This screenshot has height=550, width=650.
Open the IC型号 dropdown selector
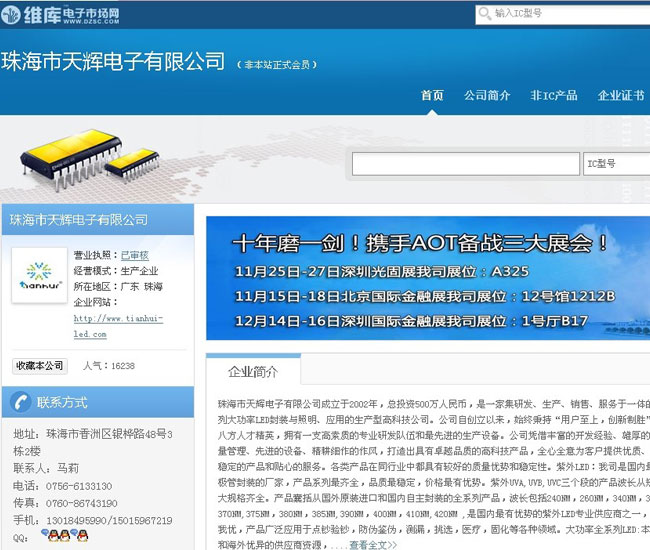point(615,164)
